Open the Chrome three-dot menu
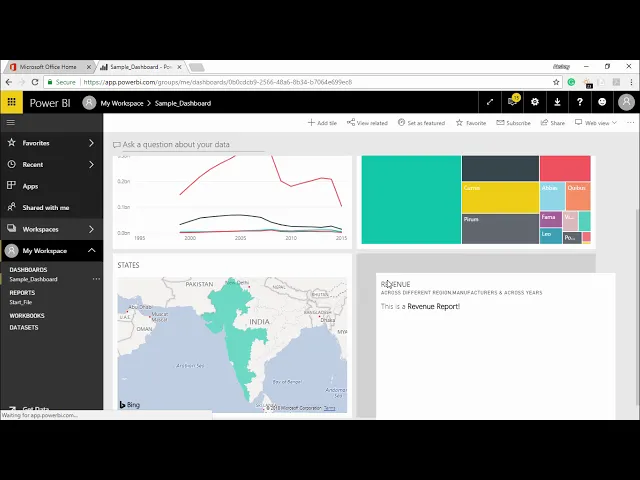This screenshot has width=640, height=480. pyautogui.click(x=631, y=82)
